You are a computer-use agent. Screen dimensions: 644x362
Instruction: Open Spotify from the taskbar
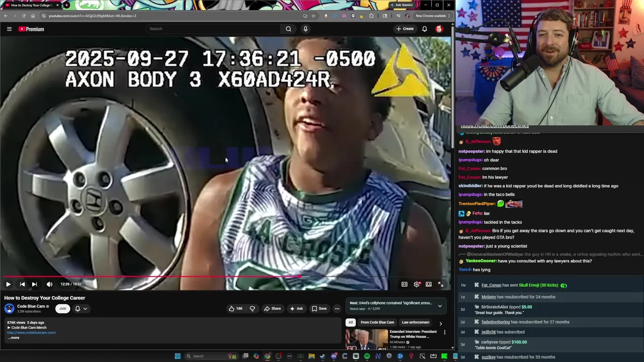367,356
